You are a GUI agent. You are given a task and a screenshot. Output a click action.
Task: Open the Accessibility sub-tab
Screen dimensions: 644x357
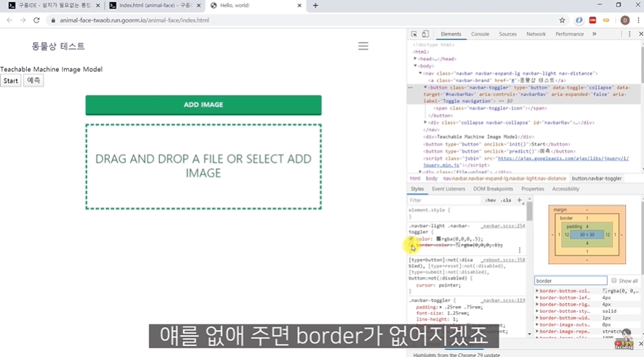(x=565, y=189)
